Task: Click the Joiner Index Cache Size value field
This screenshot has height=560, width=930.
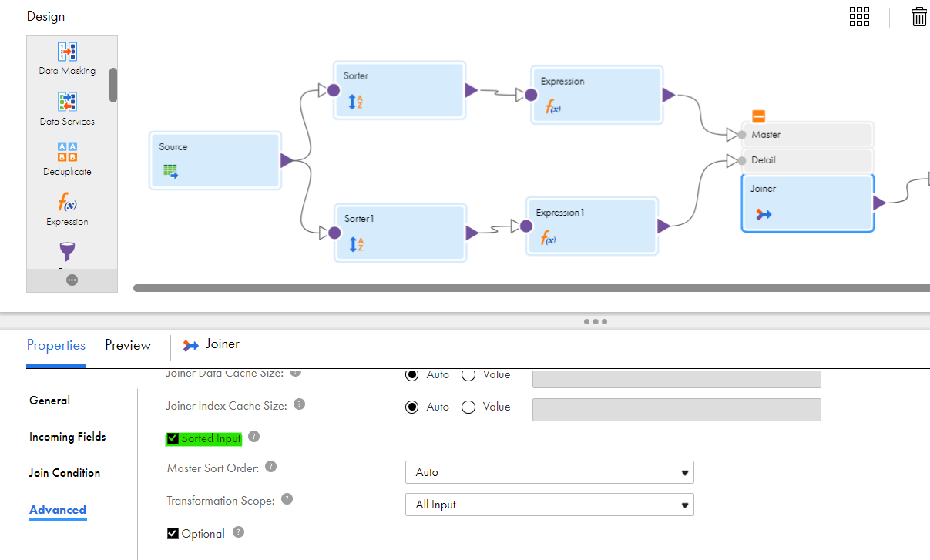Action: coord(677,409)
